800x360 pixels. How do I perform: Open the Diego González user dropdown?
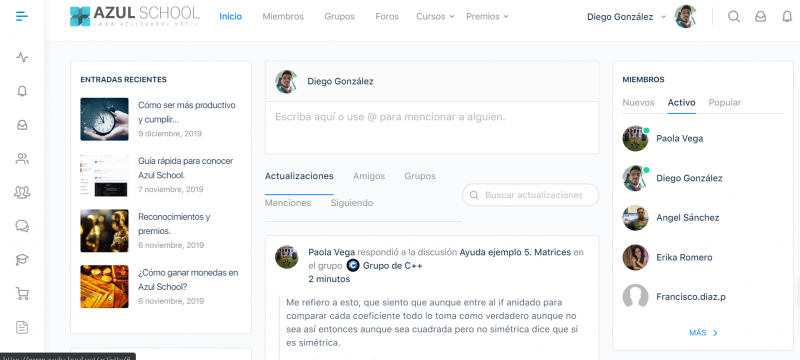(627, 17)
